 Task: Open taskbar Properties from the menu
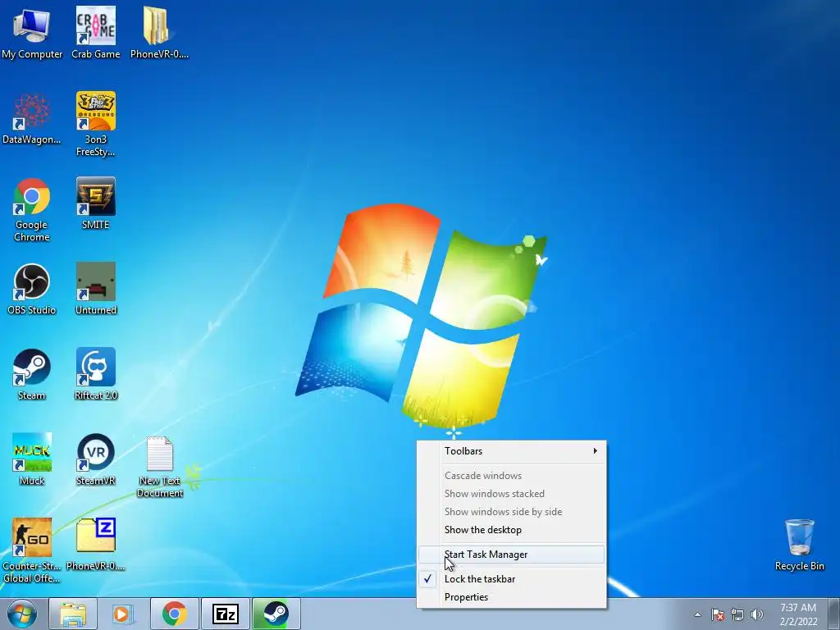point(512,597)
